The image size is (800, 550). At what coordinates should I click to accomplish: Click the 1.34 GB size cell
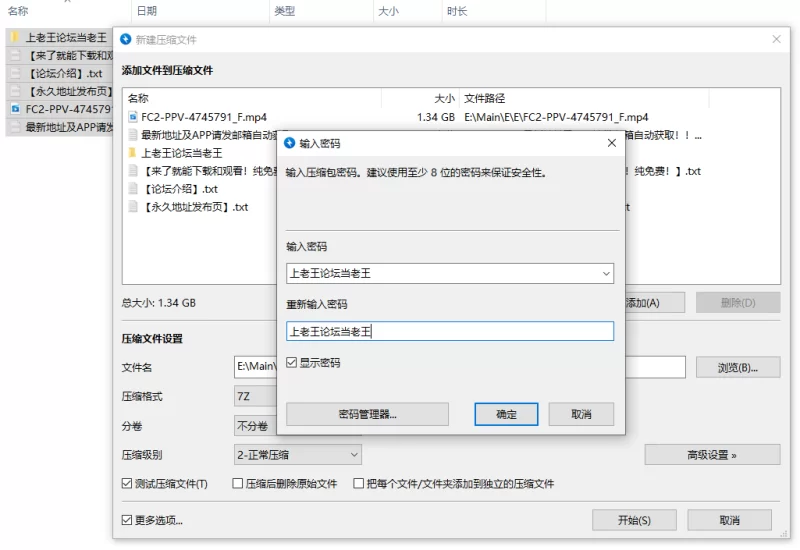tap(436, 117)
